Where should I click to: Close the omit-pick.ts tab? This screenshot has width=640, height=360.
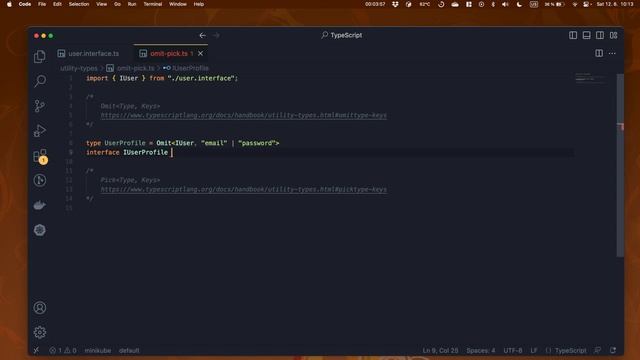200,53
